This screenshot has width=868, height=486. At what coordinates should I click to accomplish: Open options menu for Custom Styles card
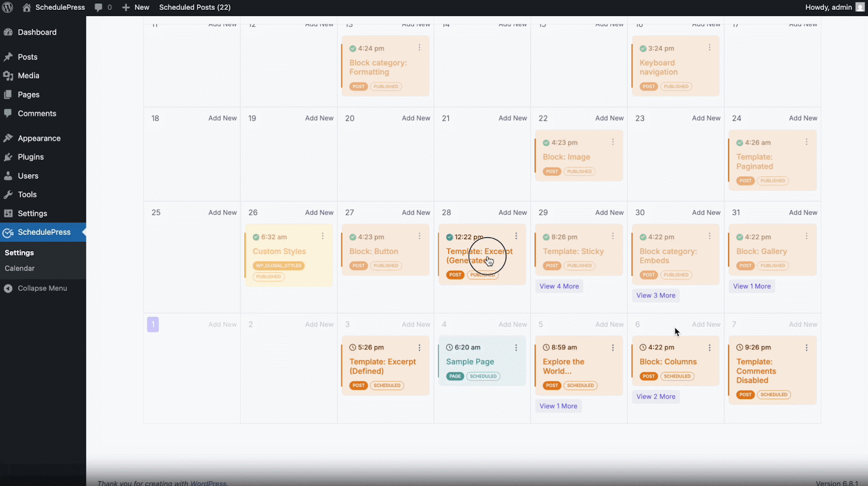coord(322,236)
